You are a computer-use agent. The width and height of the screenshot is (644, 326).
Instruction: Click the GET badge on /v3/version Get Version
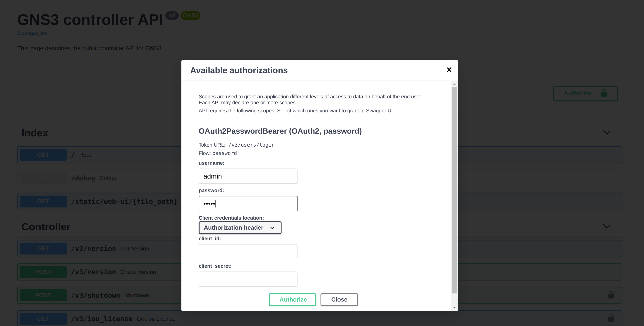coord(43,248)
